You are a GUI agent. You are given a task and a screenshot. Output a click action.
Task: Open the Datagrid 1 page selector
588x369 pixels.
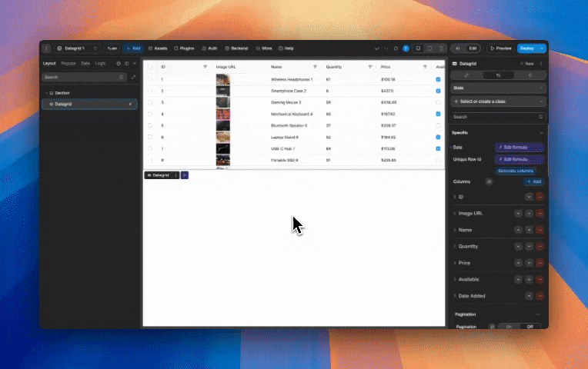(77, 48)
